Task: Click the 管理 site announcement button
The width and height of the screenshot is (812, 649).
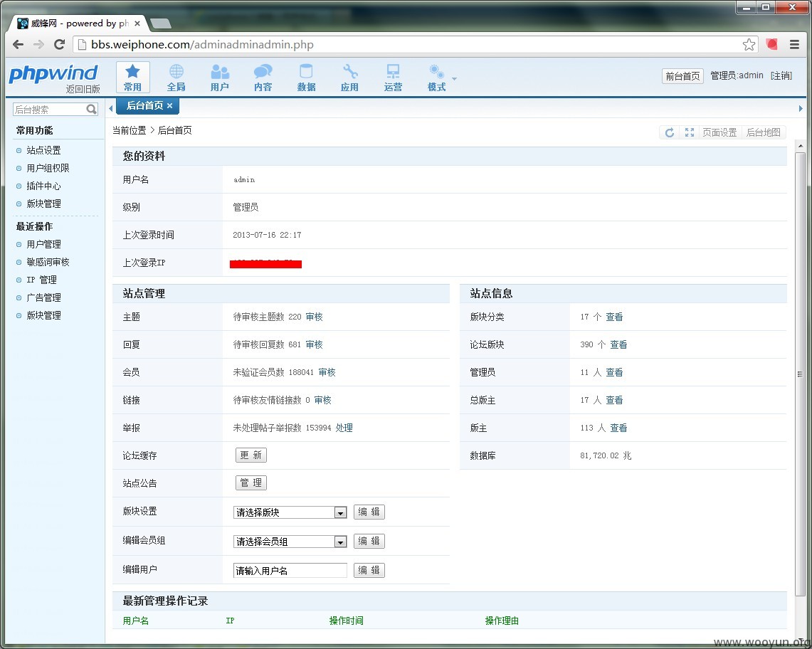Action: (x=251, y=482)
